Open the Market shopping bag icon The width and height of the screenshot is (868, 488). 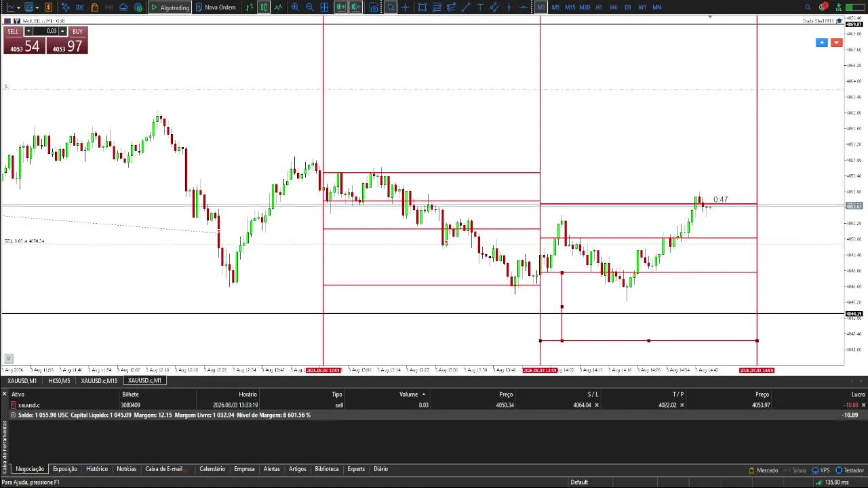coord(94,7)
